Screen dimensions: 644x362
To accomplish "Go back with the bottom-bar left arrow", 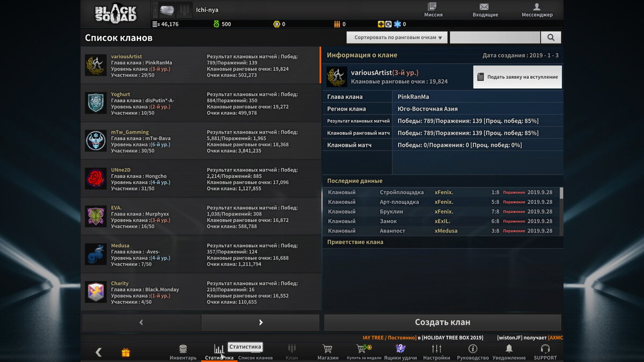I will [98, 352].
